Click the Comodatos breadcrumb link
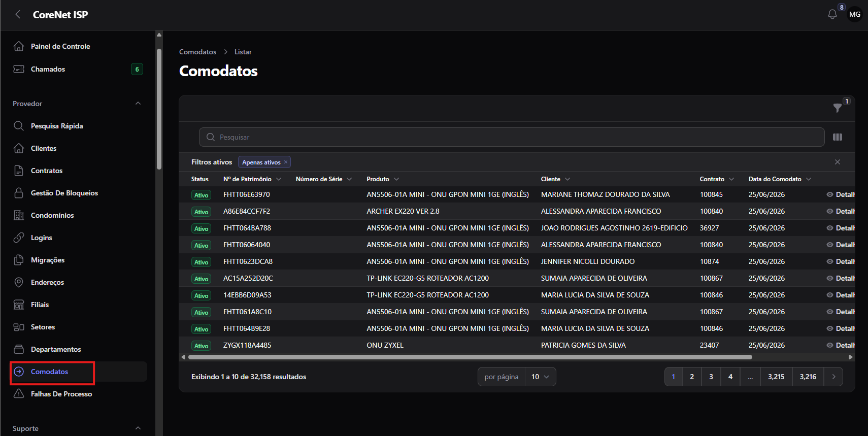 coord(197,52)
